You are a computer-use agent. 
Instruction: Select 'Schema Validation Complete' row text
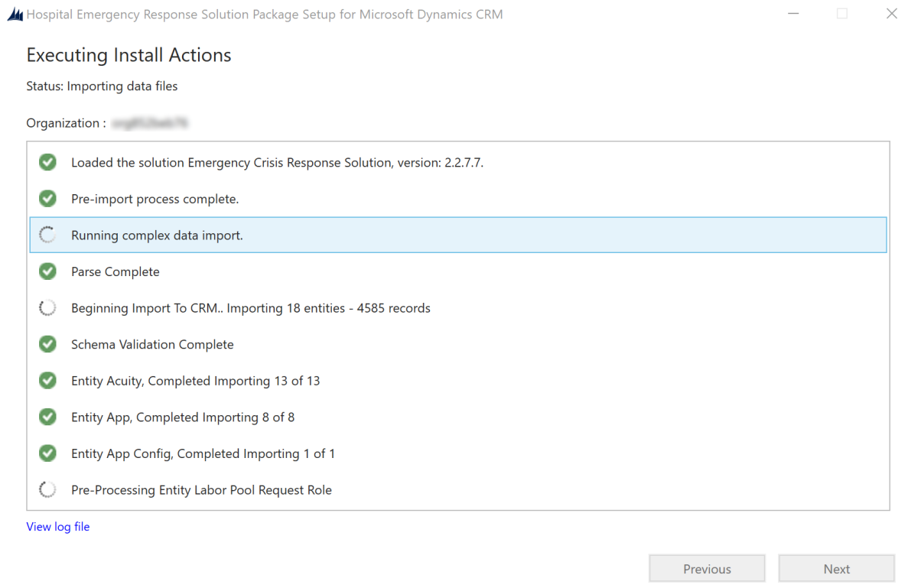click(x=152, y=344)
